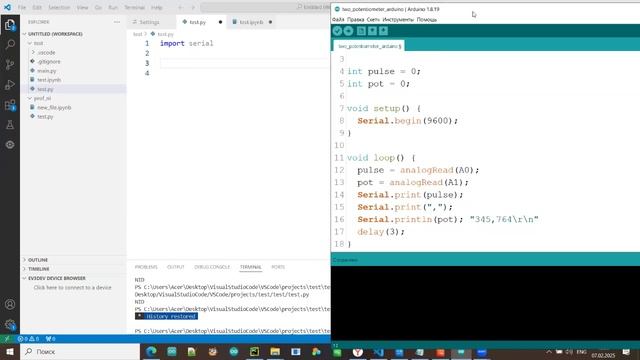The image size is (640, 360).
Task: Open Arduino Помощь menu
Action: (x=427, y=20)
